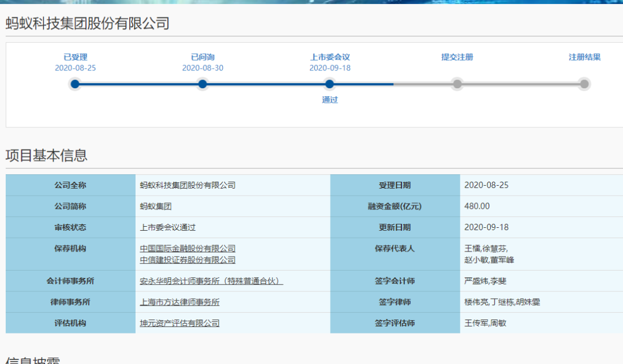Click the 已受理 timeline dot
This screenshot has width=623, height=364.
(75, 84)
